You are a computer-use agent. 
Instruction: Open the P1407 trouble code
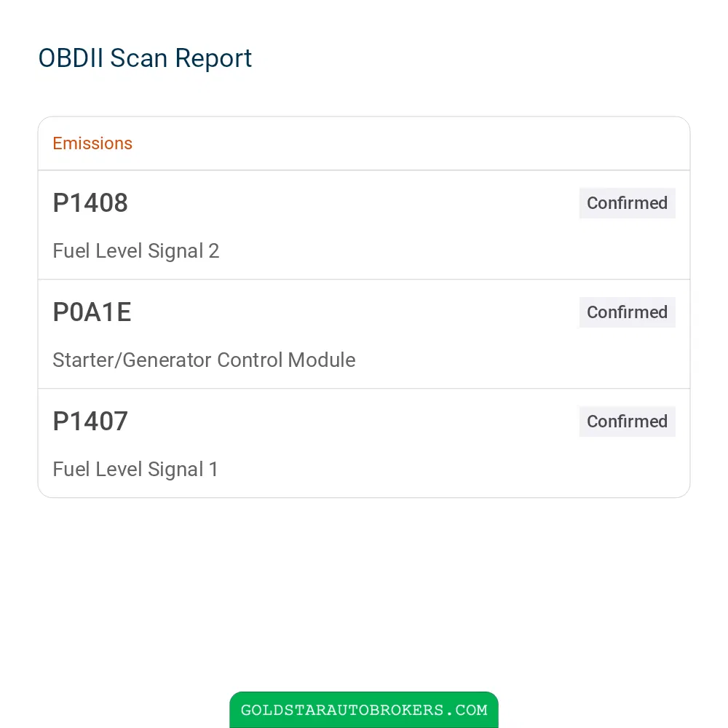point(90,421)
